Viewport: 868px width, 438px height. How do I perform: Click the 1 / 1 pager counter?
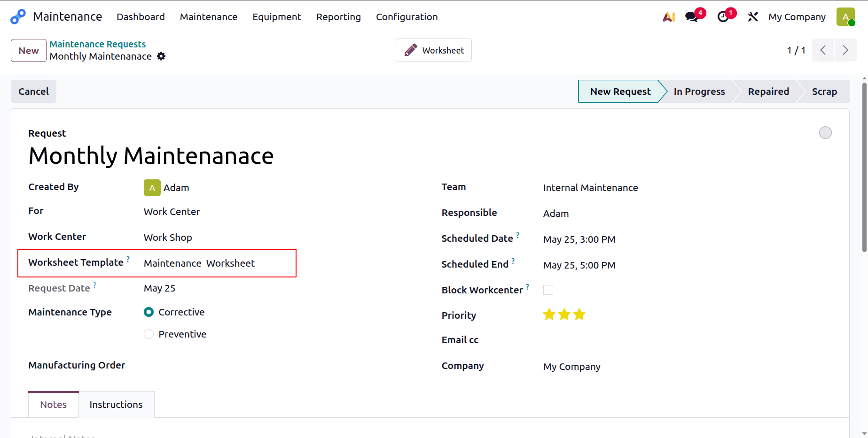pyautogui.click(x=796, y=50)
